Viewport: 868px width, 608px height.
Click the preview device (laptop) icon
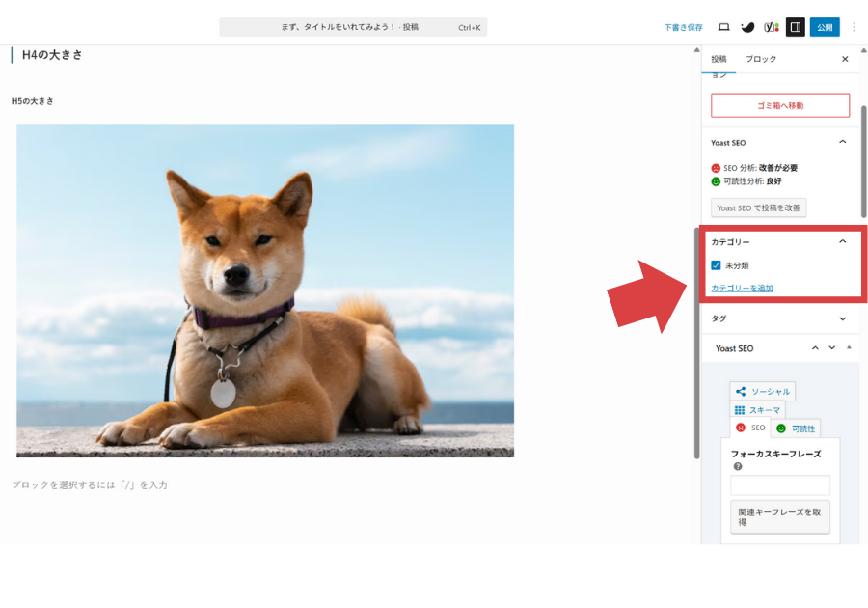724,27
